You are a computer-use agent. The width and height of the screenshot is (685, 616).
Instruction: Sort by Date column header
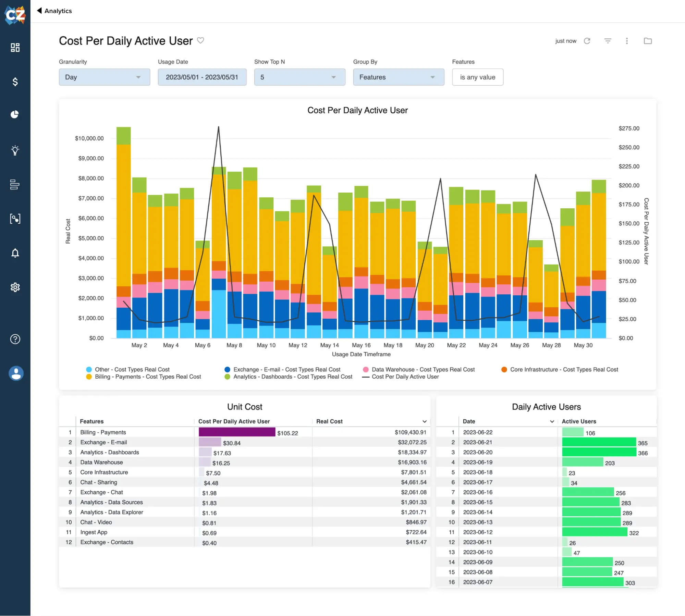[469, 421]
